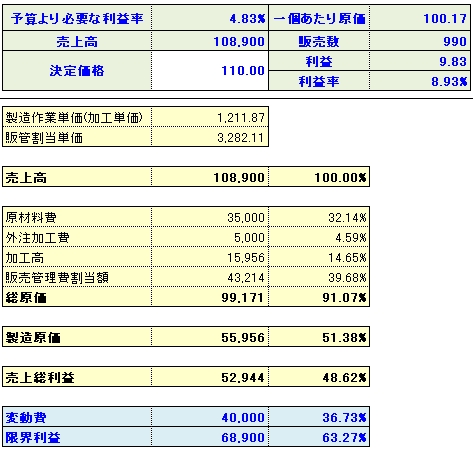Click the 決定価格 label cell
Screen dimensions: 473x450
(77, 70)
